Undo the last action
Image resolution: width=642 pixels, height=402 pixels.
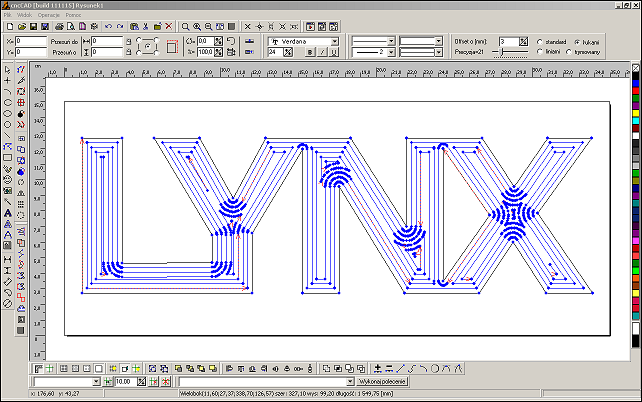pyautogui.click(x=109, y=27)
